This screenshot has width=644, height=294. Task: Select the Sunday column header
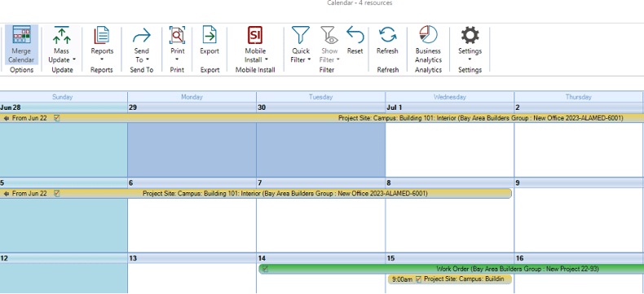[63, 97]
